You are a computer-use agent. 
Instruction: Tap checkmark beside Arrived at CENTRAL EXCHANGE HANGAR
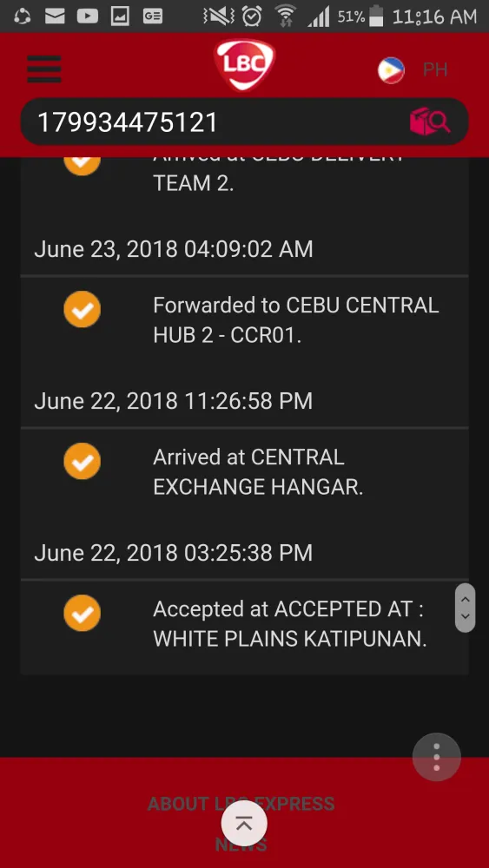click(x=82, y=461)
